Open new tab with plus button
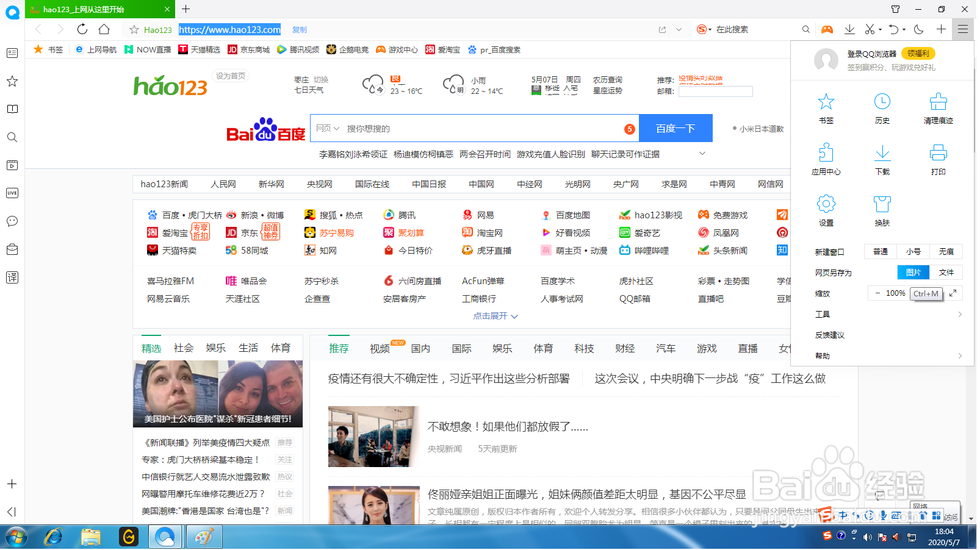 point(186,9)
